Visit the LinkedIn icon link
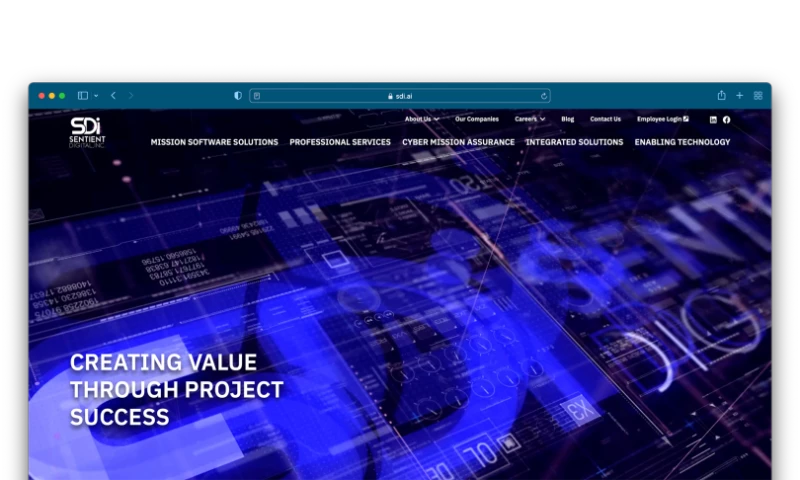The image size is (800, 480). pyautogui.click(x=713, y=119)
